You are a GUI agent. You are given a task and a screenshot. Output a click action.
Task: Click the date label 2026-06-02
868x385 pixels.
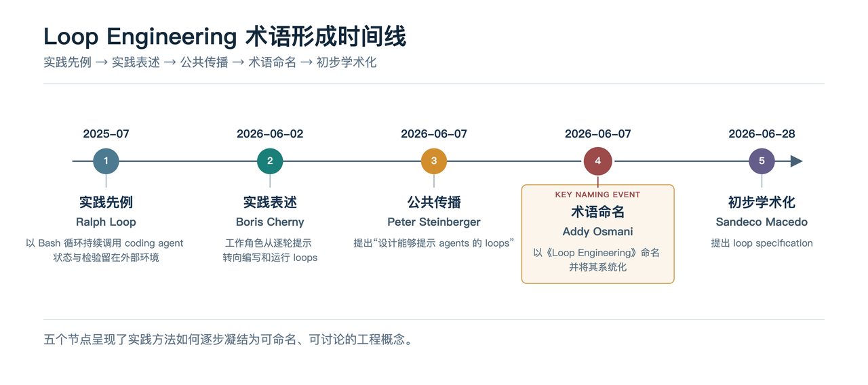pyautogui.click(x=270, y=134)
